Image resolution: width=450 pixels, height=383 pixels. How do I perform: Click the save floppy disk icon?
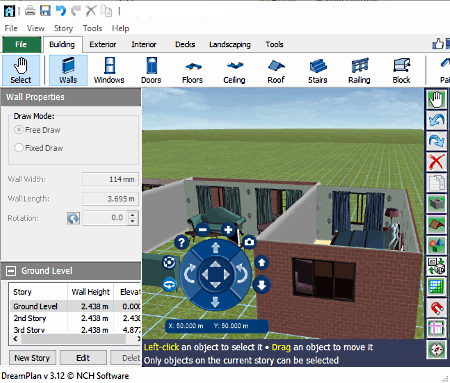(x=45, y=11)
